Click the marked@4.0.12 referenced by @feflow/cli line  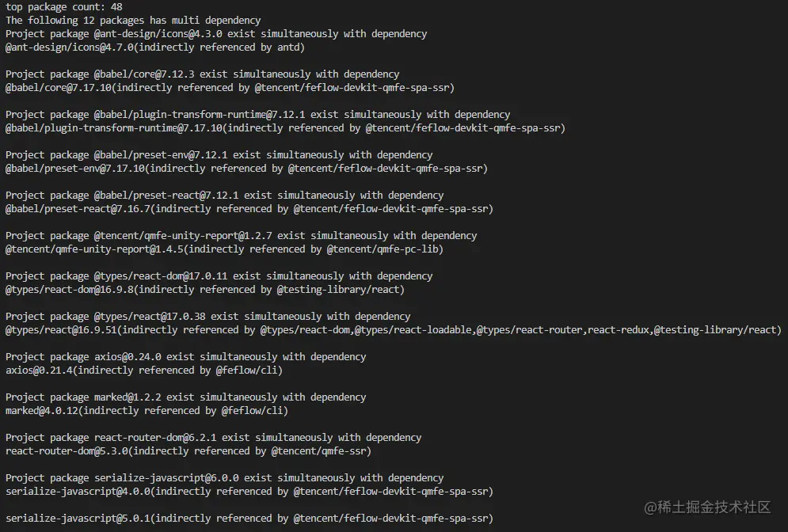147,411
